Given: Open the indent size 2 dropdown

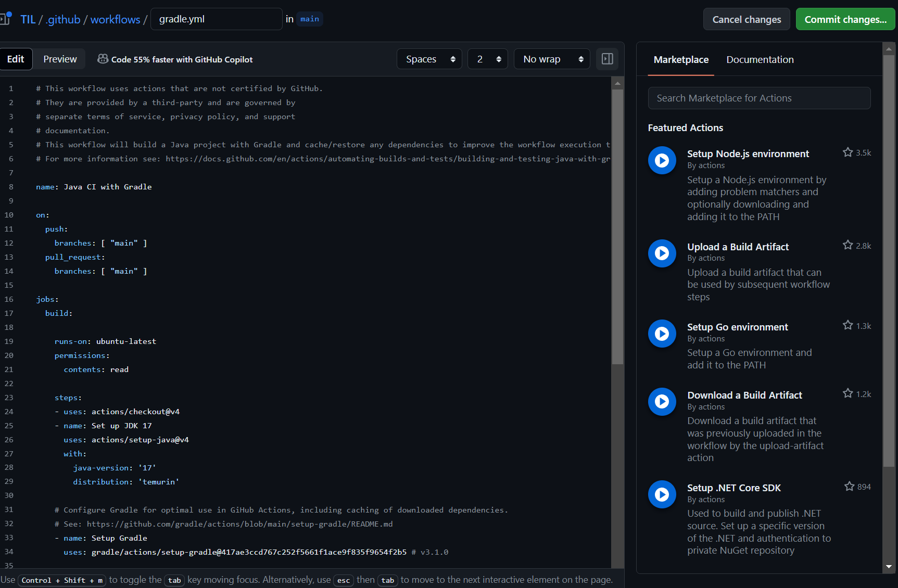Looking at the screenshot, I should point(487,59).
